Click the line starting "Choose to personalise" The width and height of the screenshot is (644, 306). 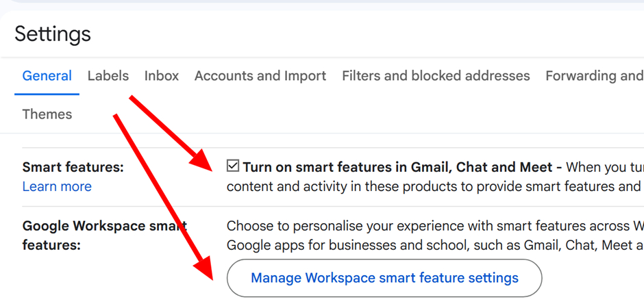pyautogui.click(x=433, y=226)
